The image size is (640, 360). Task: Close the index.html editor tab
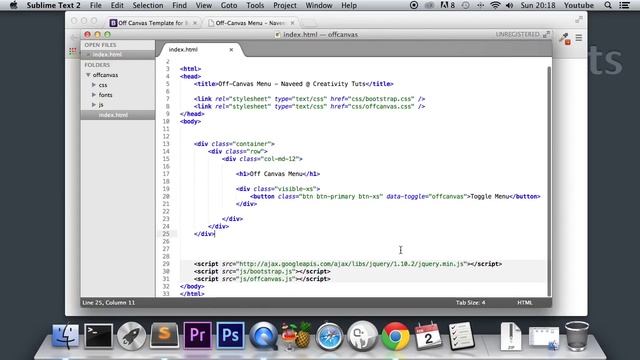click(x=231, y=49)
